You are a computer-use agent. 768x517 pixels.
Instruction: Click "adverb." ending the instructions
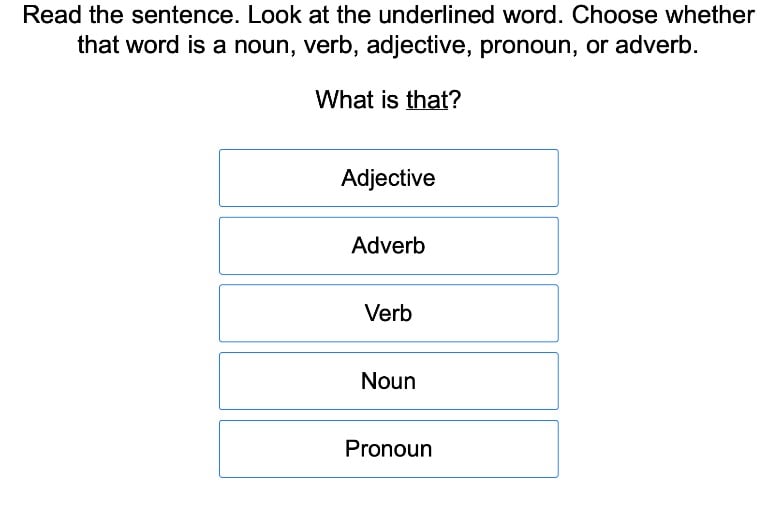click(656, 46)
